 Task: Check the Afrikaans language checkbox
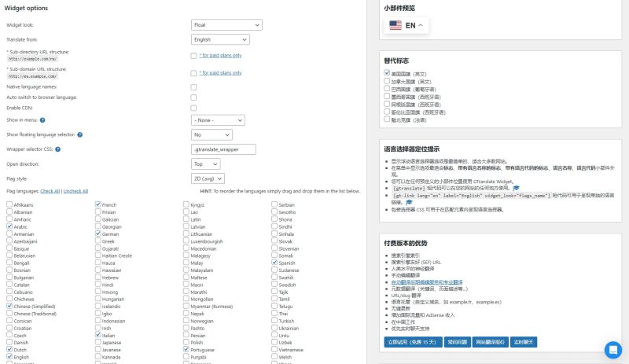(x=9, y=204)
